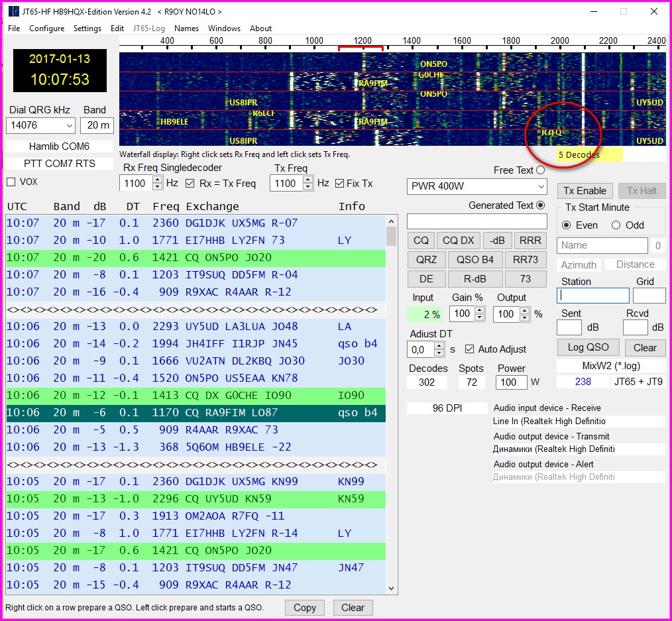
Task: Toggle Rx = Tx Freq checkbox
Action: (190, 184)
